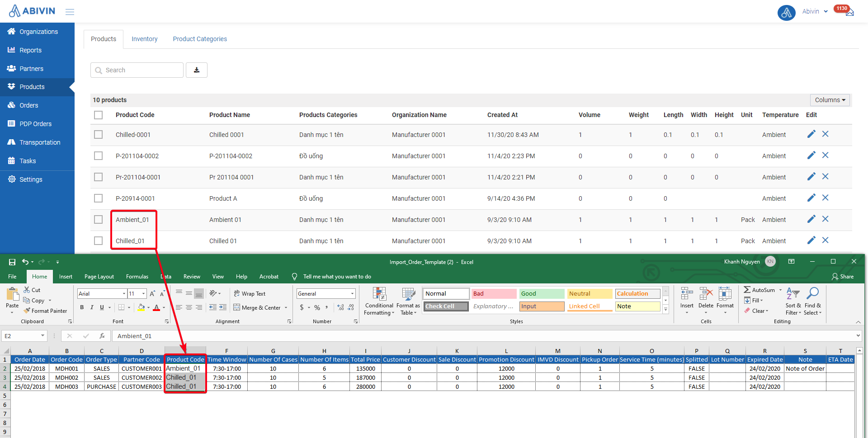Select the checkbox for P-201104-0002
Image resolution: width=868 pixels, height=438 pixels.
click(x=98, y=156)
